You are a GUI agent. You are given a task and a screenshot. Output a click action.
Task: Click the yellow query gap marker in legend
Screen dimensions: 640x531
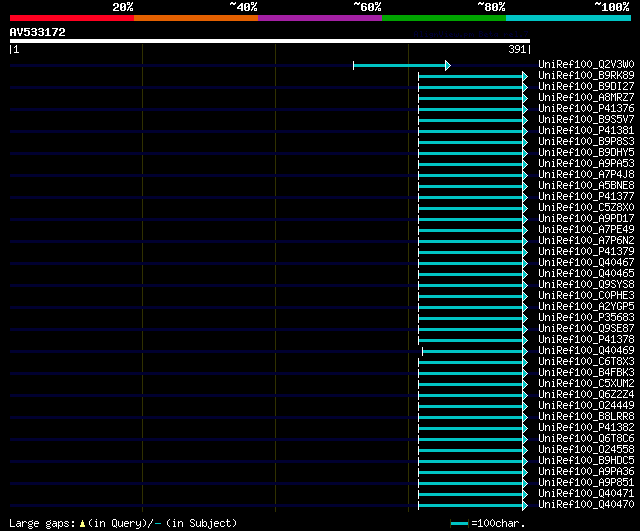[x=82, y=523]
